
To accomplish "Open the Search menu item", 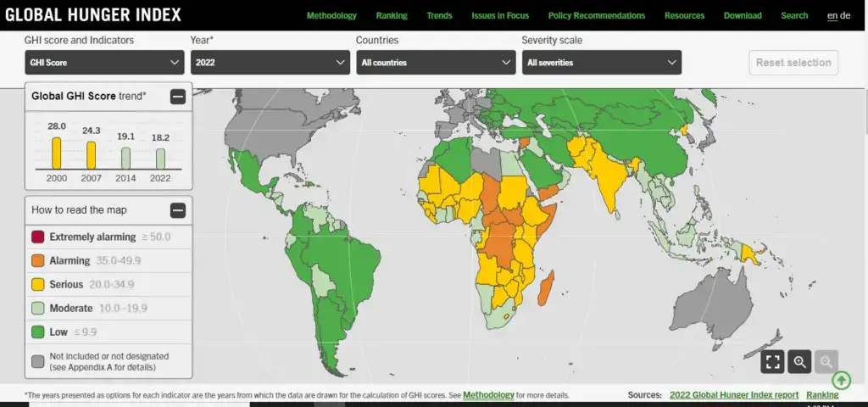I will pos(794,15).
